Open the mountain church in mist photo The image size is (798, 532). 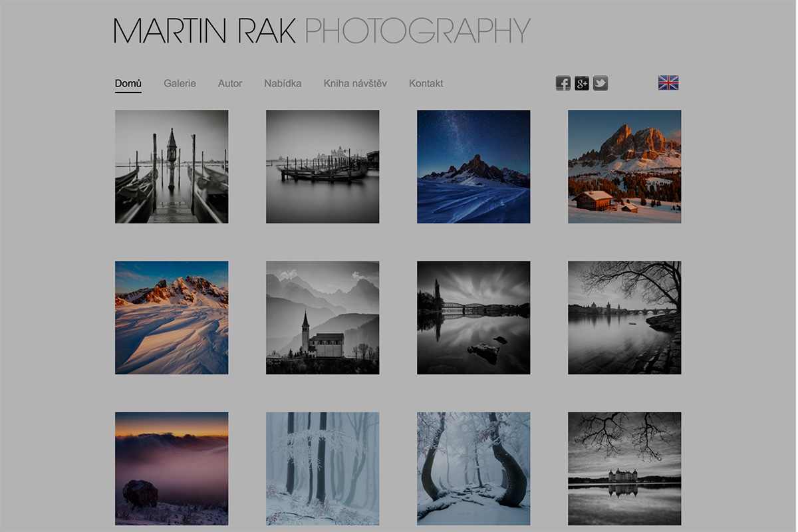tap(322, 317)
